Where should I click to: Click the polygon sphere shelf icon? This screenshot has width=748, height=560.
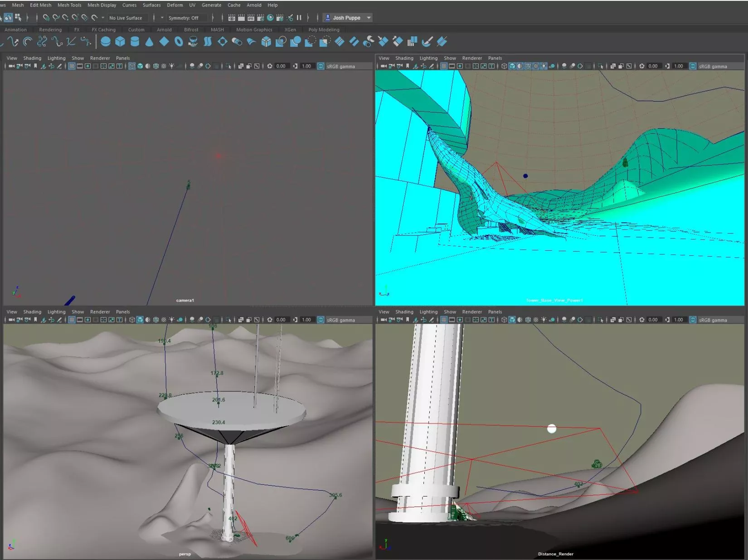click(x=106, y=42)
